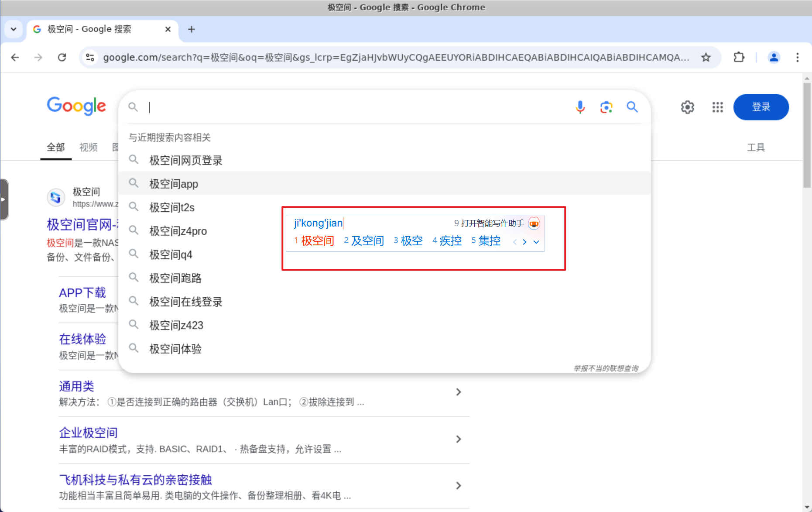
Task: Open the Chrome three-dot menu
Action: [797, 57]
